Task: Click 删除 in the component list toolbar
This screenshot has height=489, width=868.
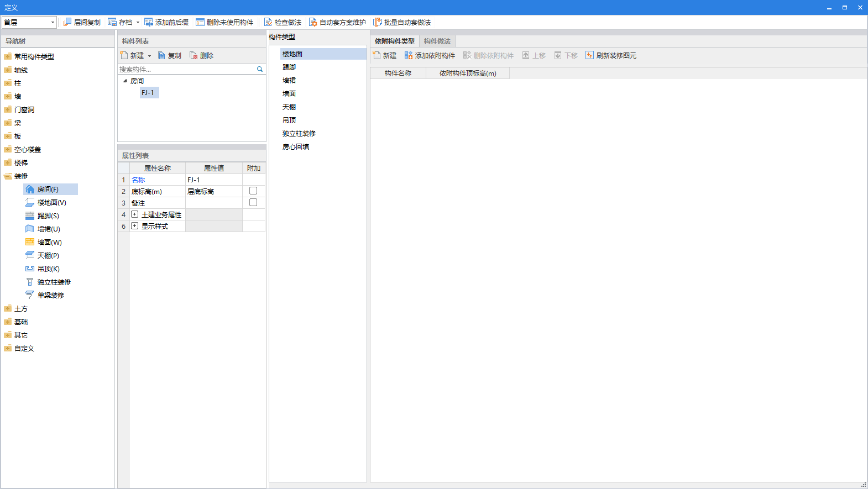Action: 201,55
